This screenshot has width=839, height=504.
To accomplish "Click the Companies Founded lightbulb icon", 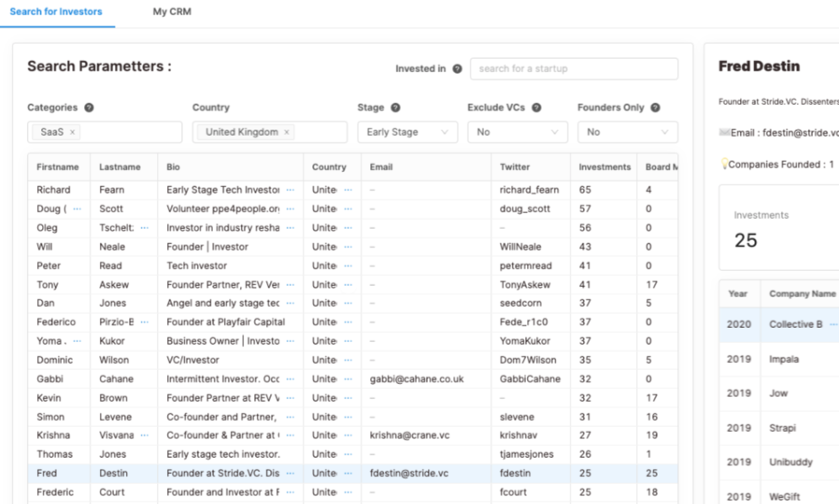I will [724, 164].
